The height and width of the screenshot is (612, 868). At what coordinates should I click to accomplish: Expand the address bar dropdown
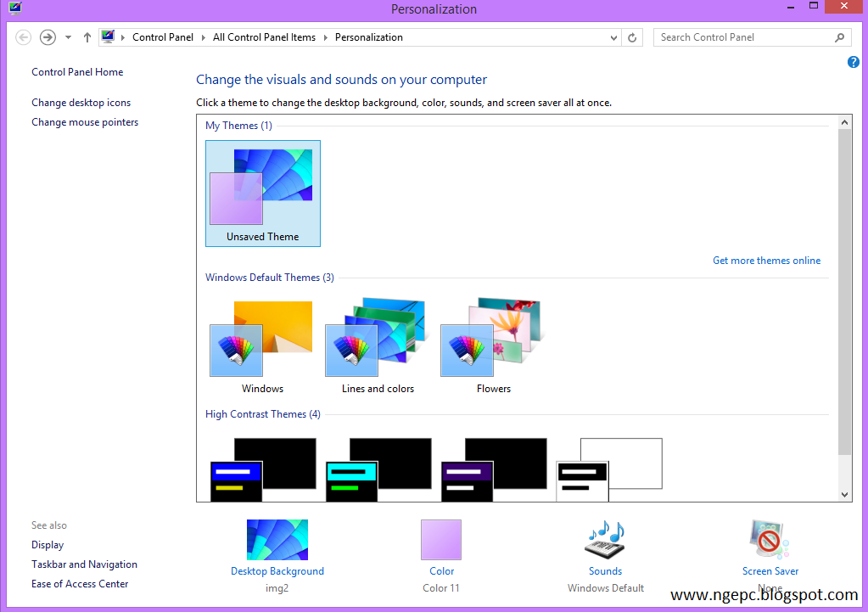point(613,36)
